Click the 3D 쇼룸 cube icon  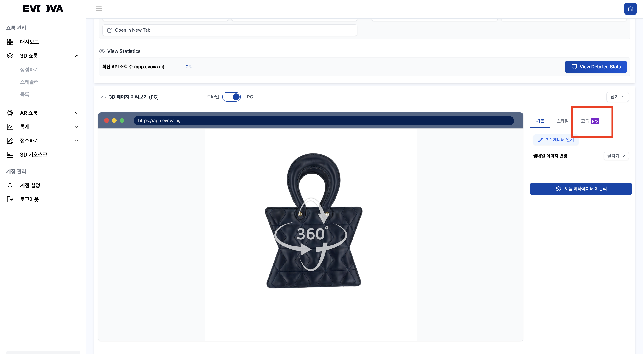coord(10,56)
